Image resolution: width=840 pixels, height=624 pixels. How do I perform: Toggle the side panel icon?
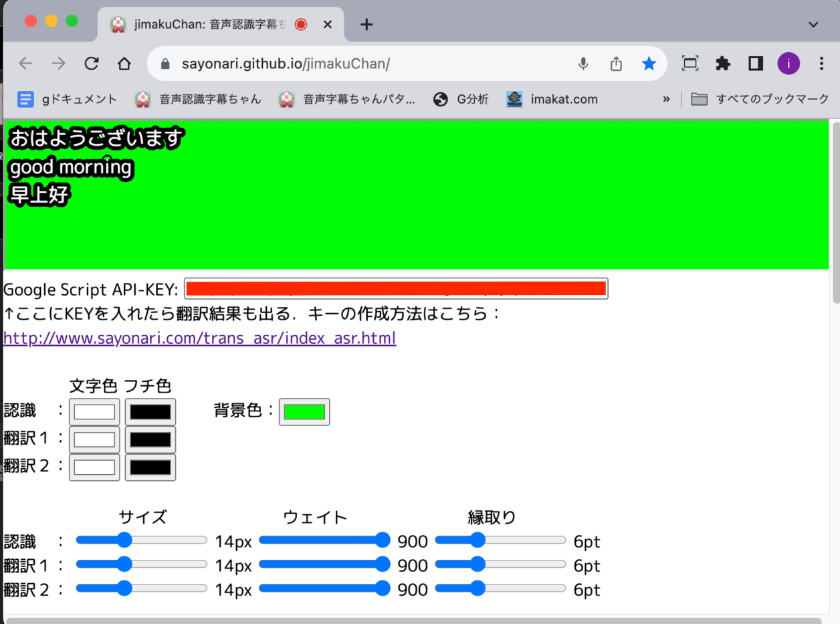[756, 64]
